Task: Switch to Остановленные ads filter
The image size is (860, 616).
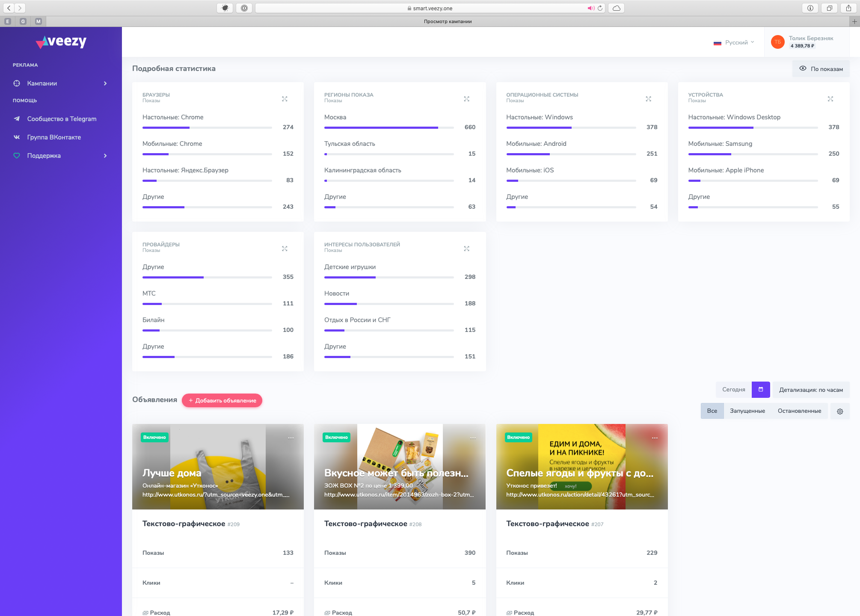Action: pyautogui.click(x=799, y=411)
